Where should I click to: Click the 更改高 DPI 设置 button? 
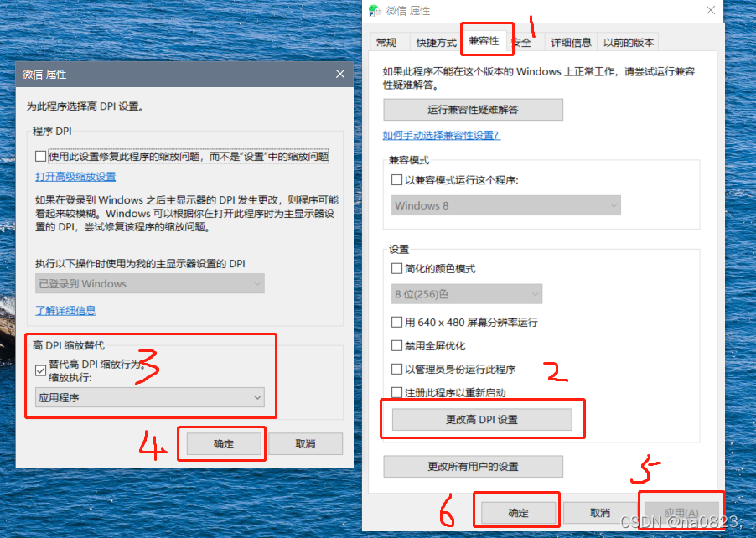(482, 419)
